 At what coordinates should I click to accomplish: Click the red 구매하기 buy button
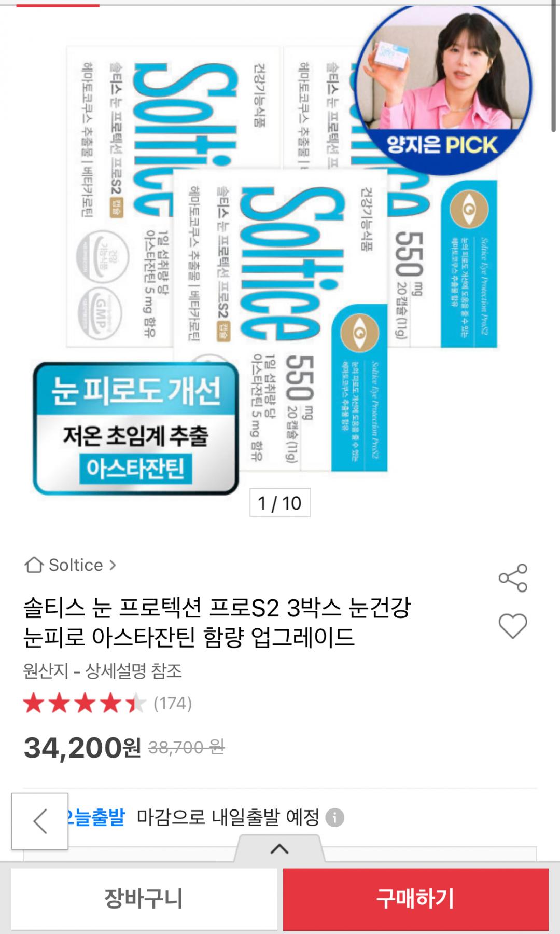point(416,899)
